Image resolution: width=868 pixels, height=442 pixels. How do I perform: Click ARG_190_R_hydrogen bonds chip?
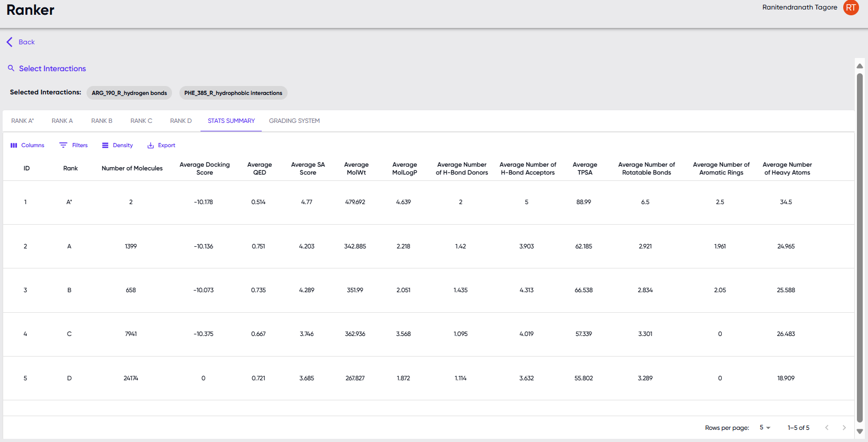point(129,93)
